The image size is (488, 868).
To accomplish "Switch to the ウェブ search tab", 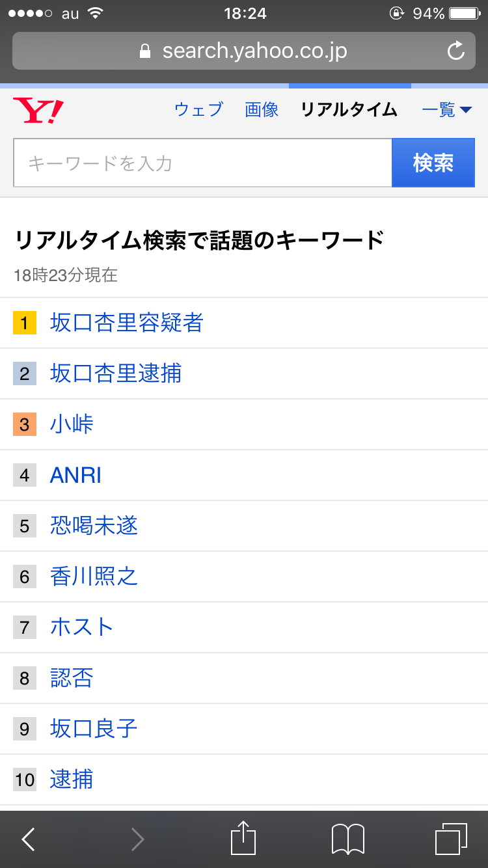I will coord(198,110).
